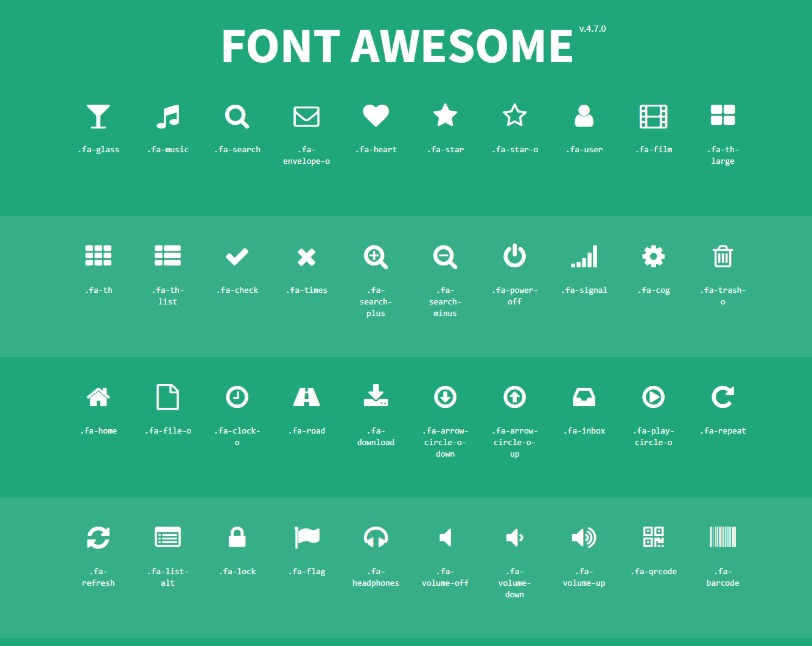Click the ".fa-glass" class name text
This screenshot has height=646, width=812.
coord(98,149)
